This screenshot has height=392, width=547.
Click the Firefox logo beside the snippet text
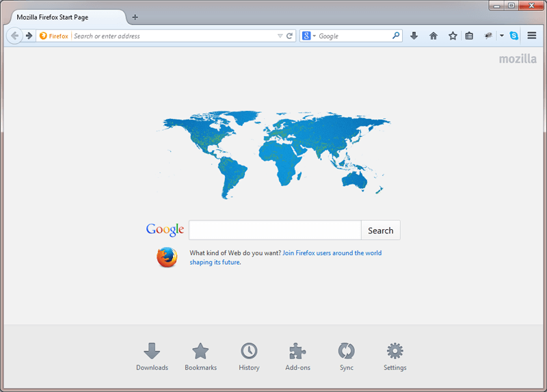(x=167, y=257)
